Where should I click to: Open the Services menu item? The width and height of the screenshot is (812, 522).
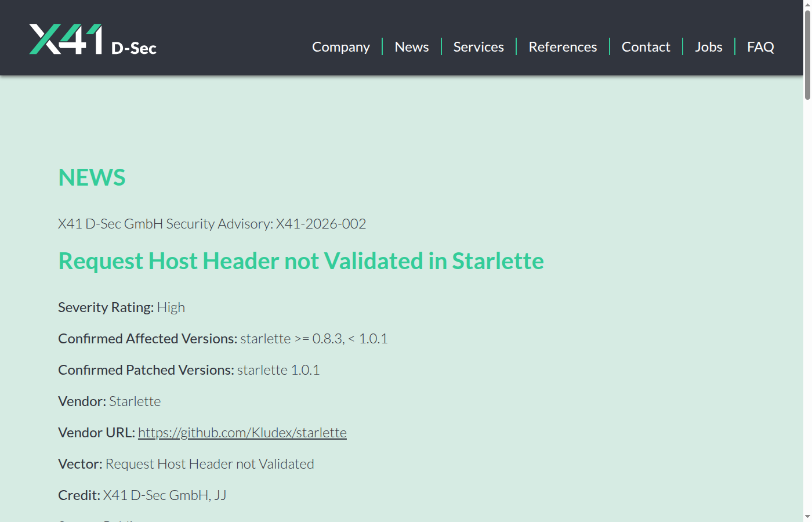478,47
